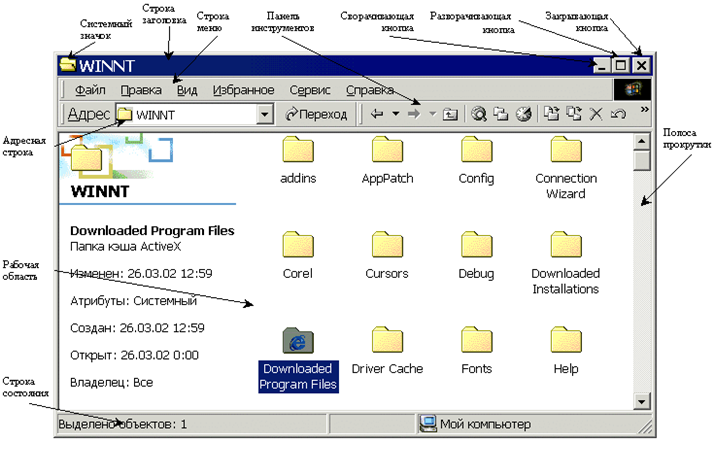Open the Файл menu

pyautogui.click(x=90, y=90)
